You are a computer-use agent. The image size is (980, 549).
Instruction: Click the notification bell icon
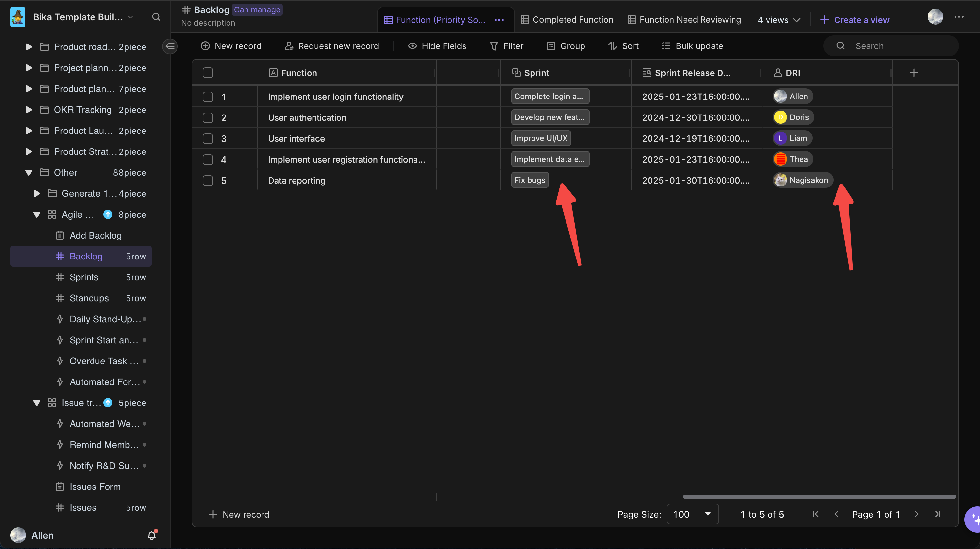tap(152, 535)
